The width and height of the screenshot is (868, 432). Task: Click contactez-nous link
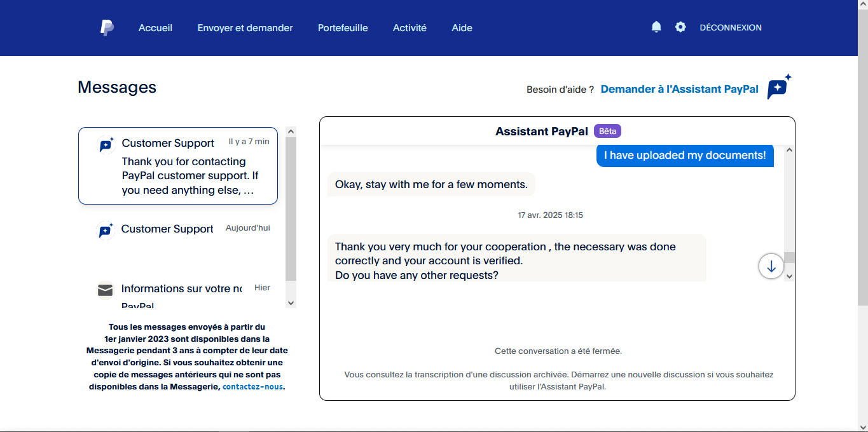click(252, 386)
